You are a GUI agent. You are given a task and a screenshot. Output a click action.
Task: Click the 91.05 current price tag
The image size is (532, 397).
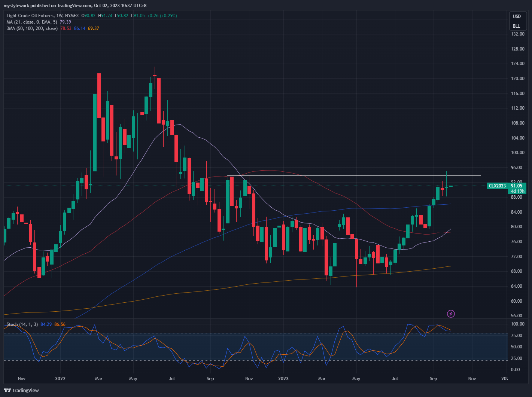tap(517, 186)
